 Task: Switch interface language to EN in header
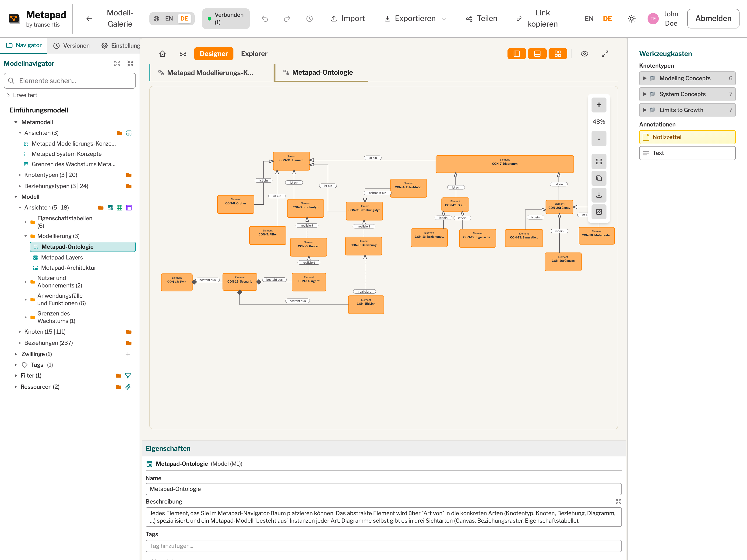click(x=589, y=19)
